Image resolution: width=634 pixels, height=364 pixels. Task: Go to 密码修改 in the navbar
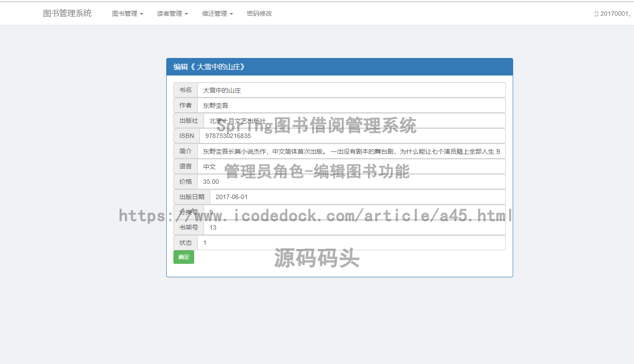tap(259, 13)
